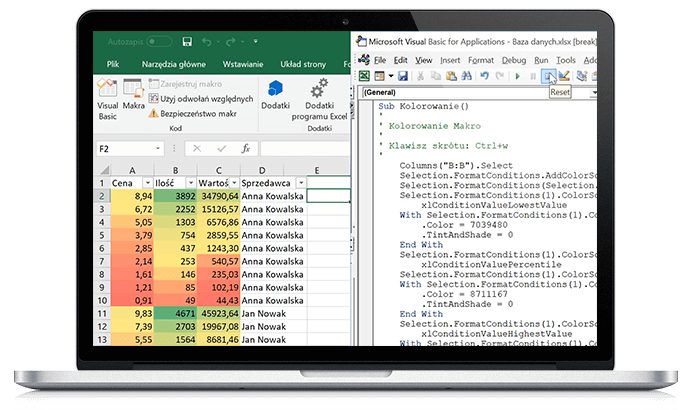Open the Wstawianie ribbon tab
The width and height of the screenshot is (695, 410).
click(252, 62)
